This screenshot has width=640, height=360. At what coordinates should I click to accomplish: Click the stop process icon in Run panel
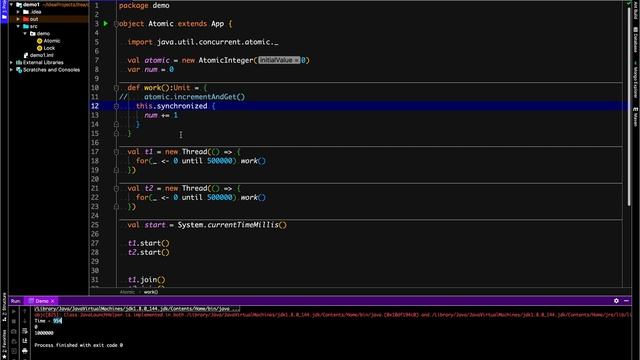(14, 322)
